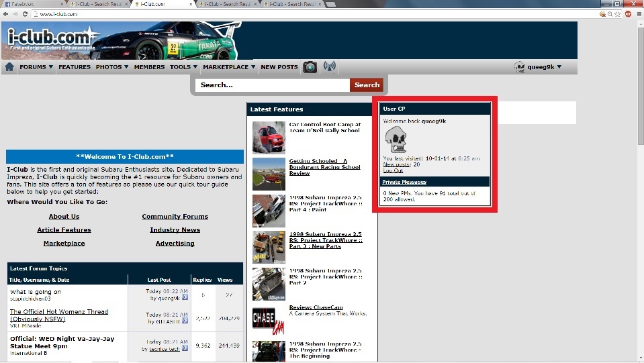Open Bondurant Racing School Review article
The height and width of the screenshot is (363, 644).
pyautogui.click(x=324, y=167)
